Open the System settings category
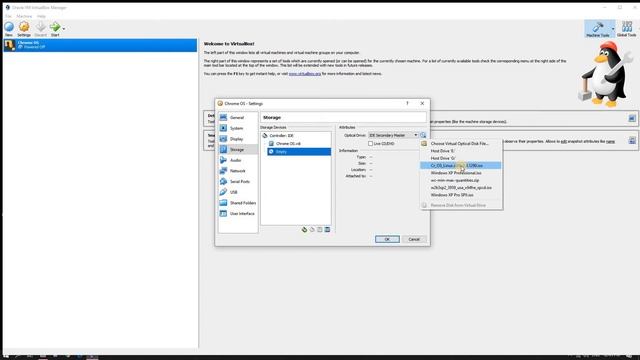Image resolution: width=640 pixels, height=360 pixels. (x=238, y=128)
